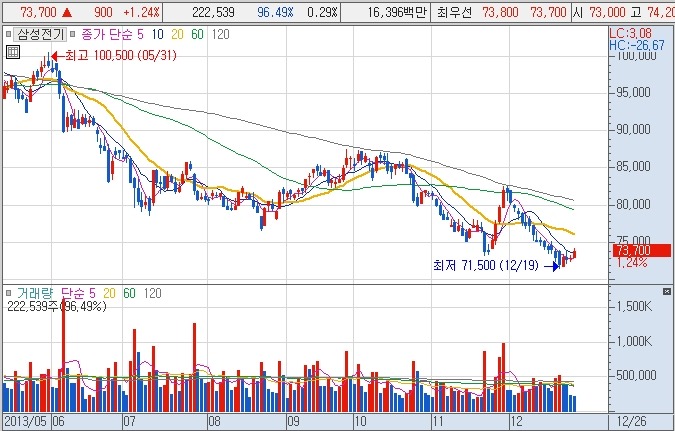Click the small square marker before 삼성전기
This screenshot has height=431, width=675.
(x=8, y=34)
